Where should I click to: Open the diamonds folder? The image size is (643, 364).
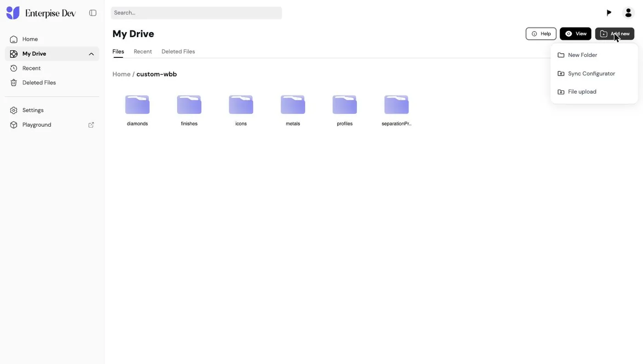(x=137, y=105)
